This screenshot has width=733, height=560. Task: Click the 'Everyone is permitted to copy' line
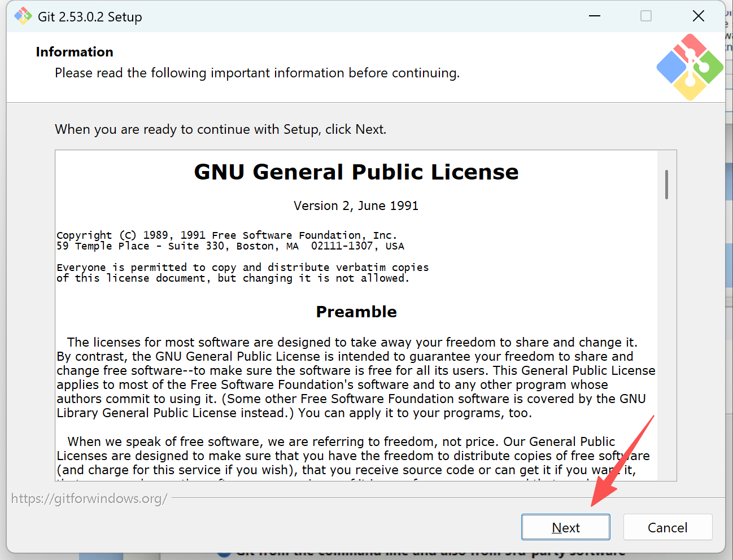coord(243,267)
